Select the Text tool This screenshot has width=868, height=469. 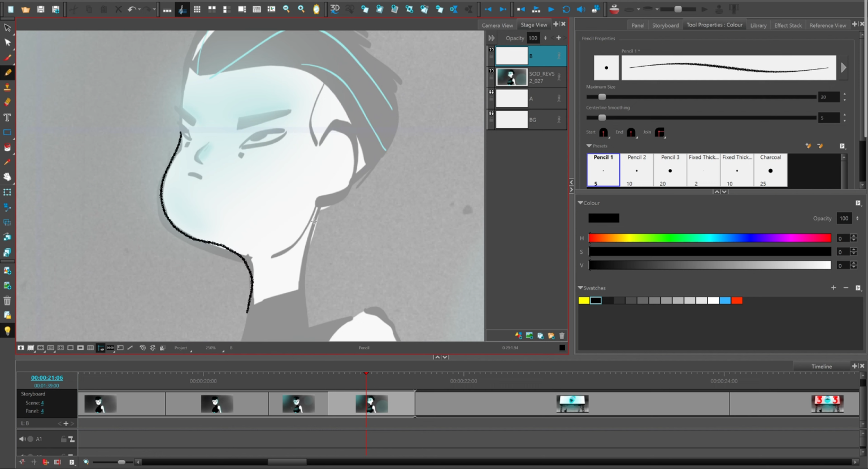click(x=7, y=117)
